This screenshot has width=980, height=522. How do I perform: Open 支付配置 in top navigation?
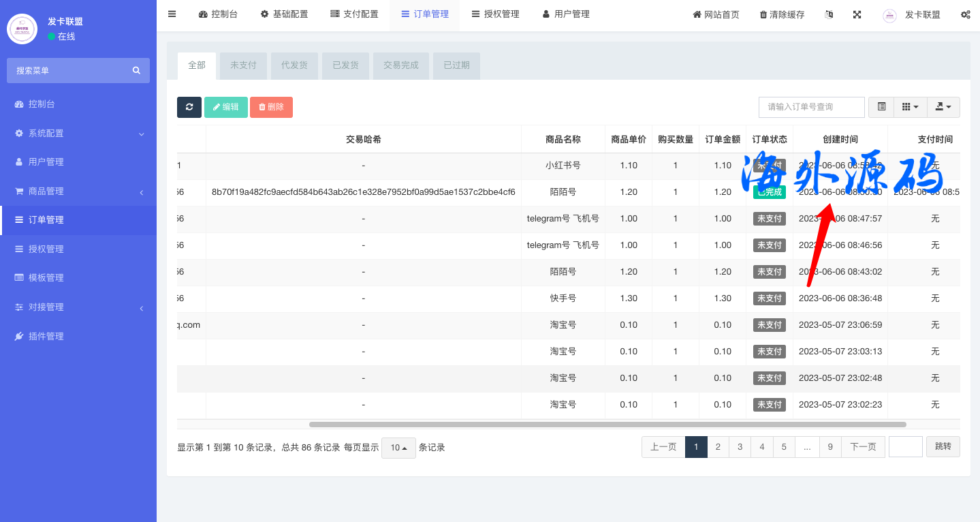pos(354,14)
